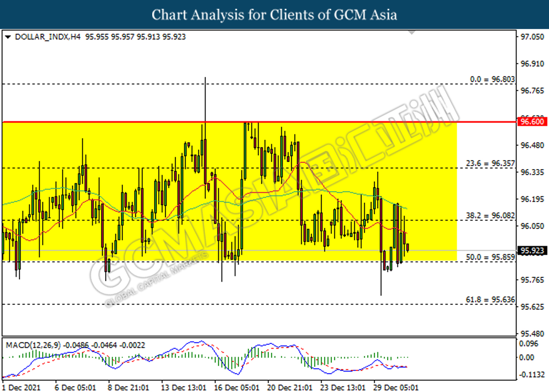Click the price axis value 96.480

(533, 146)
